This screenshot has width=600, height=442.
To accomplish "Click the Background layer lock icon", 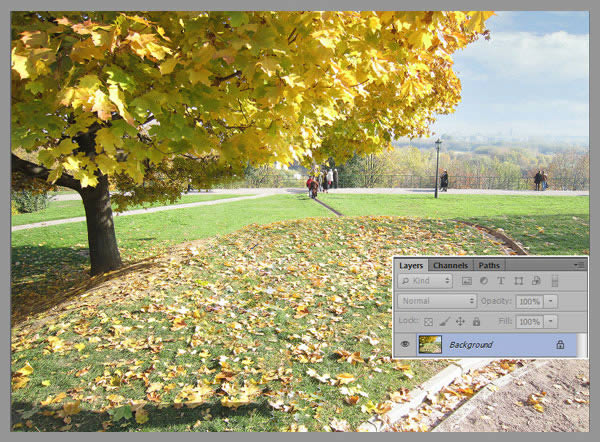I will (560, 344).
